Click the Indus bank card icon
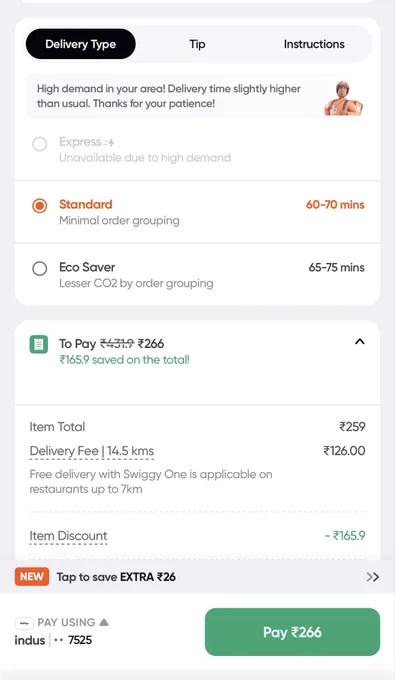This screenshot has width=395, height=680. [24, 623]
